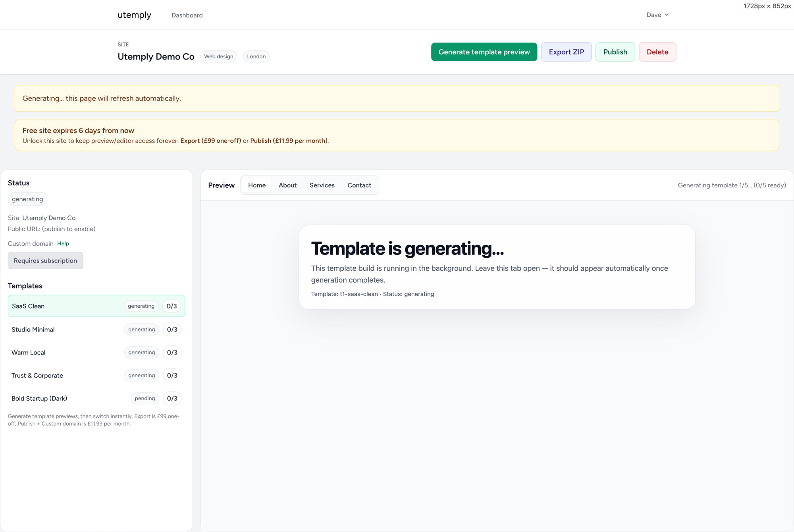The image size is (794, 532).
Task: Click the Help link next to Custom domain
Action: (63, 243)
